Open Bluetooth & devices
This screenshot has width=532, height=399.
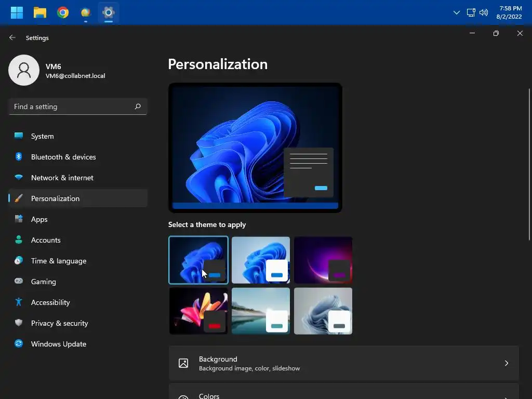(x=78, y=157)
